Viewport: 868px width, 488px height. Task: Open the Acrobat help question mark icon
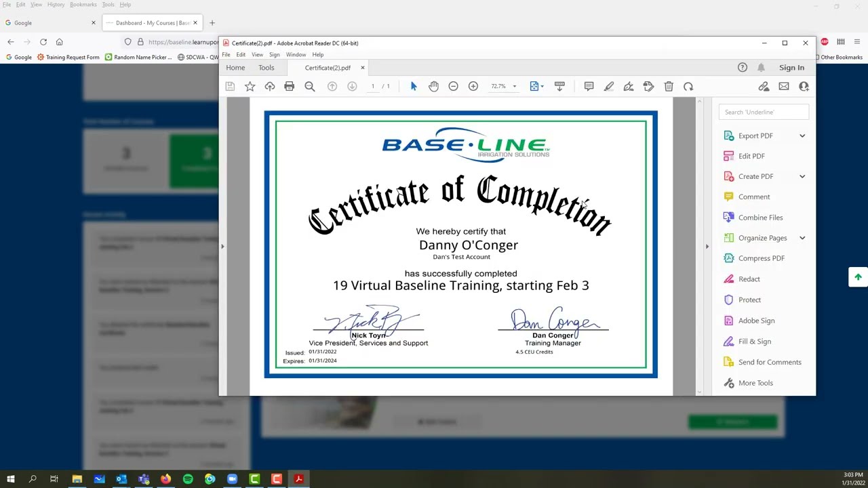743,68
